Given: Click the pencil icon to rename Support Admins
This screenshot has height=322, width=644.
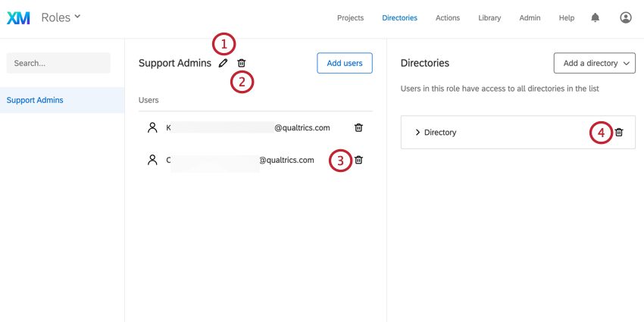Looking at the screenshot, I should (x=223, y=64).
